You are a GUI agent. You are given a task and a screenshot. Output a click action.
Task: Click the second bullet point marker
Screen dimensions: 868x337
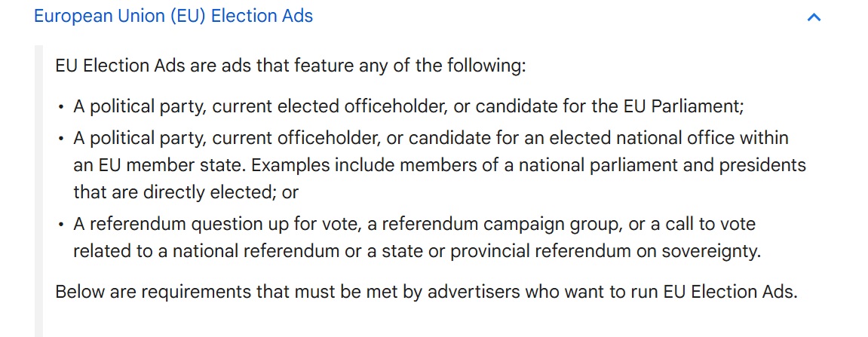(x=61, y=138)
